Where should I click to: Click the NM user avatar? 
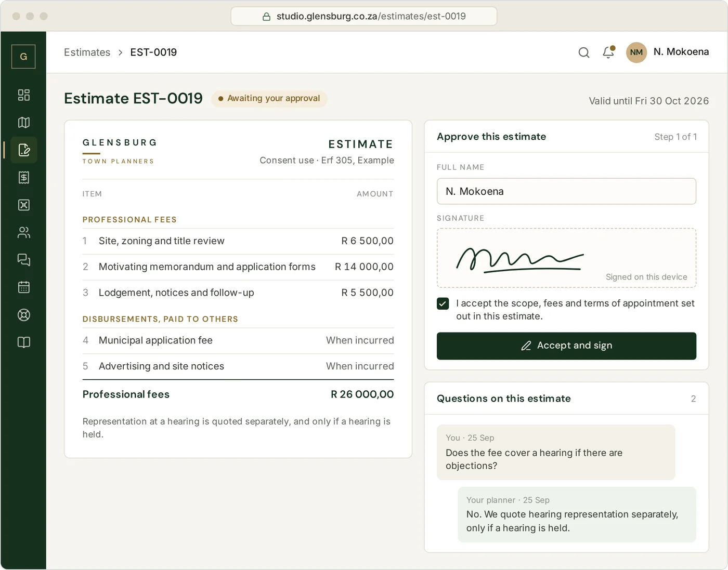[x=636, y=52]
